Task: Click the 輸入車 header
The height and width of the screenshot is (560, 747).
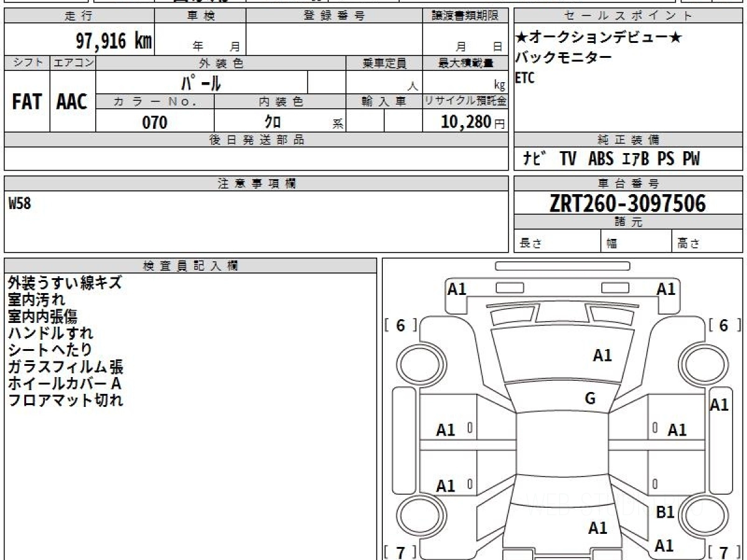Action: tap(384, 102)
